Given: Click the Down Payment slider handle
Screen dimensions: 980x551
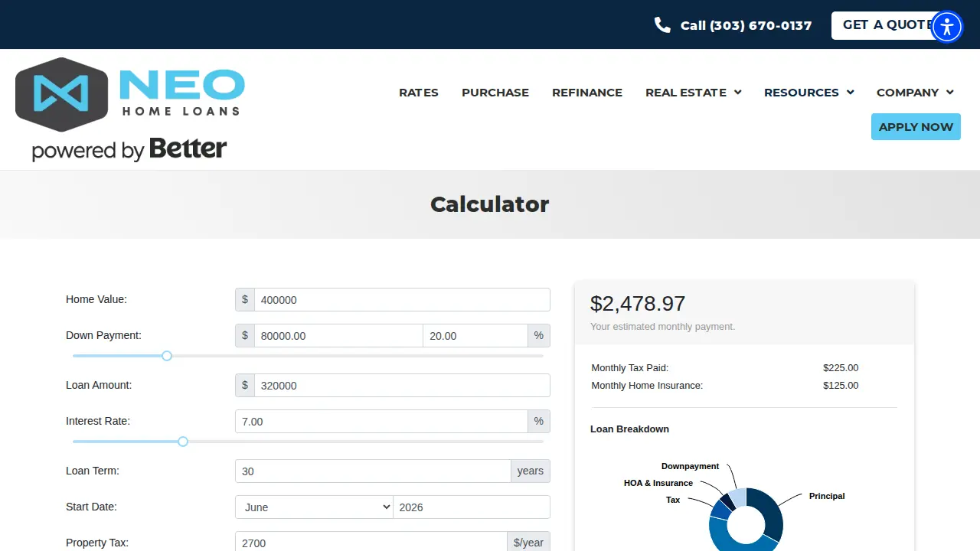Looking at the screenshot, I should 167,356.
